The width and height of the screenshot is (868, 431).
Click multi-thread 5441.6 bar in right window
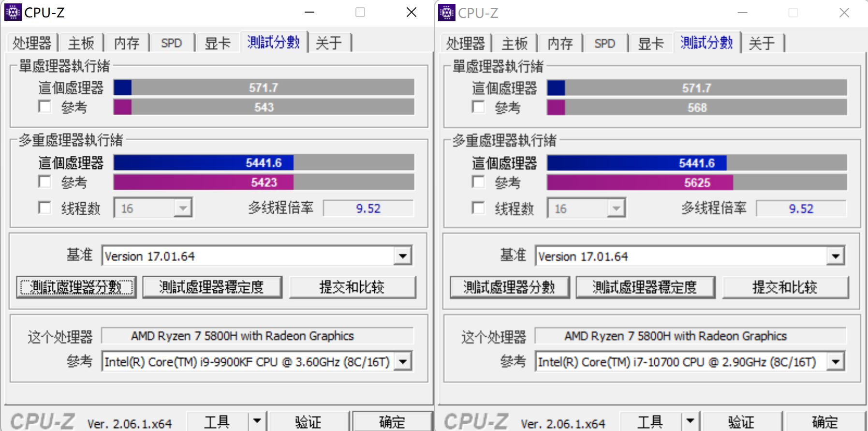[x=697, y=163]
